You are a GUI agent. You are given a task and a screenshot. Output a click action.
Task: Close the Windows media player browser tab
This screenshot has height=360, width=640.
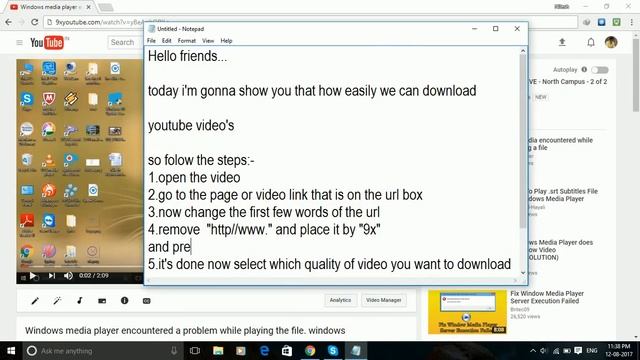[x=89, y=7]
